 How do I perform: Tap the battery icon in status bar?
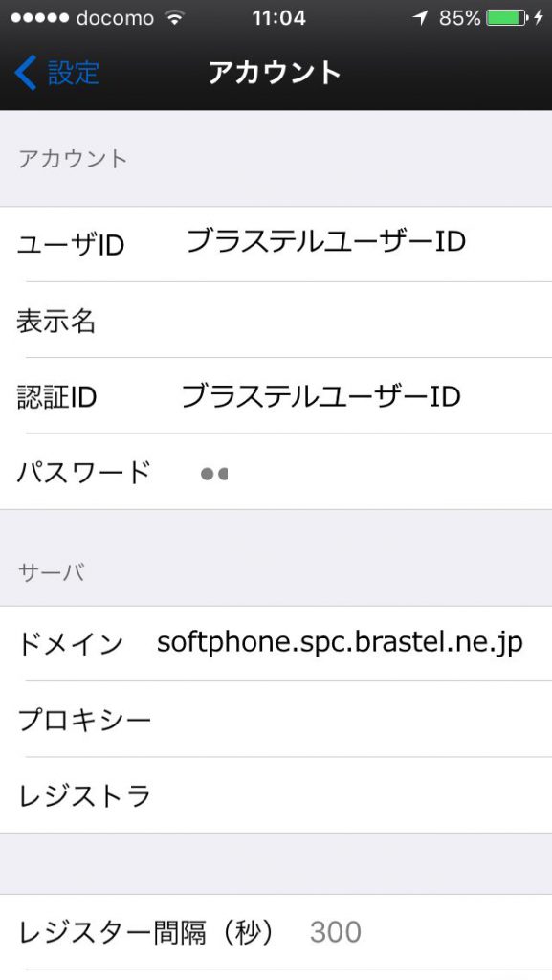point(507,17)
